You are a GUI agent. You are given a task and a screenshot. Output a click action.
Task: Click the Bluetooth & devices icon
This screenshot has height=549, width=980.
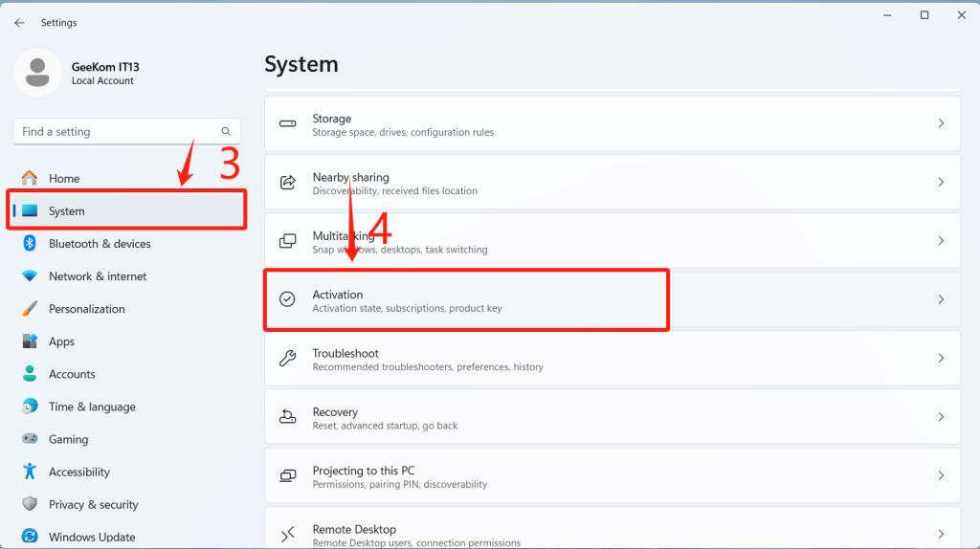pos(30,244)
